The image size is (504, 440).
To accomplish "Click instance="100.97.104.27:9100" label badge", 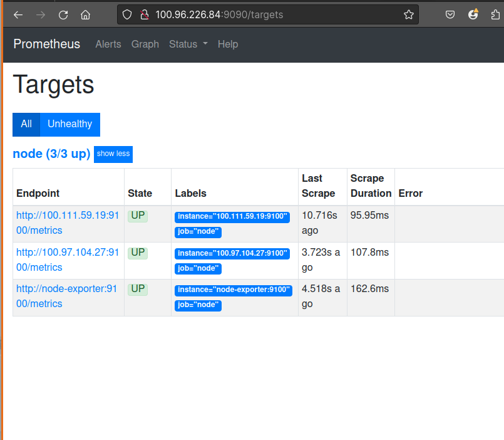I will [232, 254].
